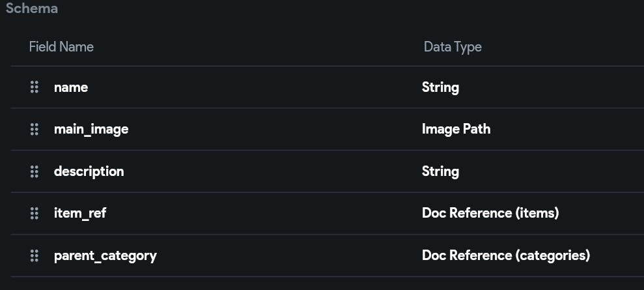Click the main_image row drag handle
644x290 pixels.
[35, 129]
